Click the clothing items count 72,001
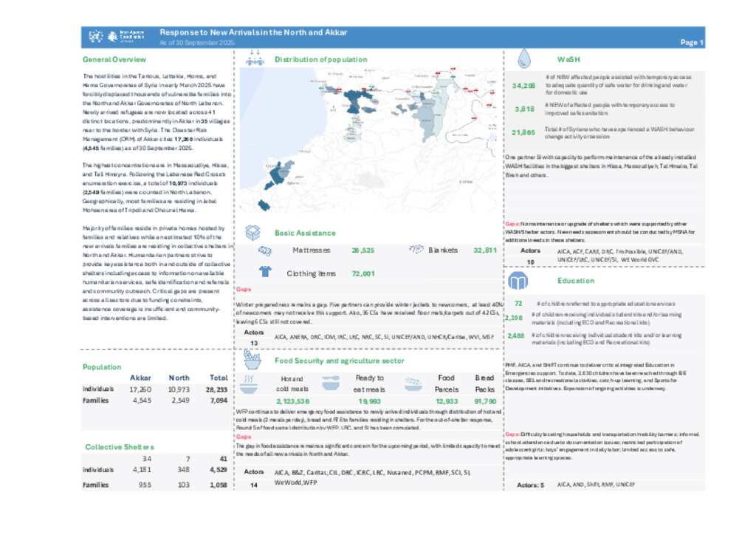Screen dimensions: 756x535 point(363,273)
